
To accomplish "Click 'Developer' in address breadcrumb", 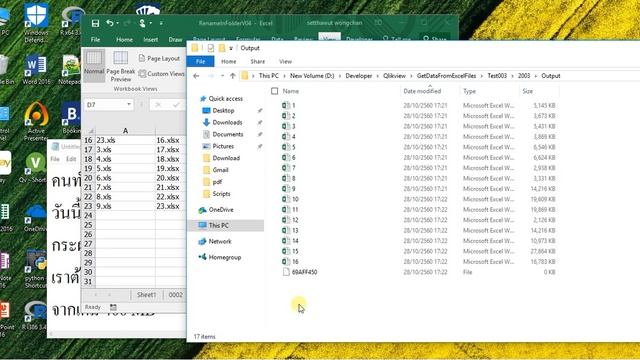I will [x=359, y=76].
